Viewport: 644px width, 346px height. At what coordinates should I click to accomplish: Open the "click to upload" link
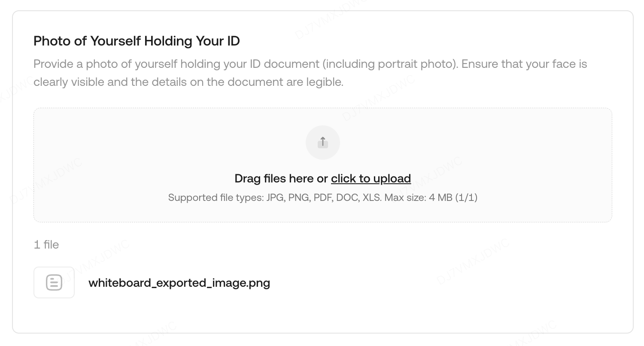click(x=371, y=179)
